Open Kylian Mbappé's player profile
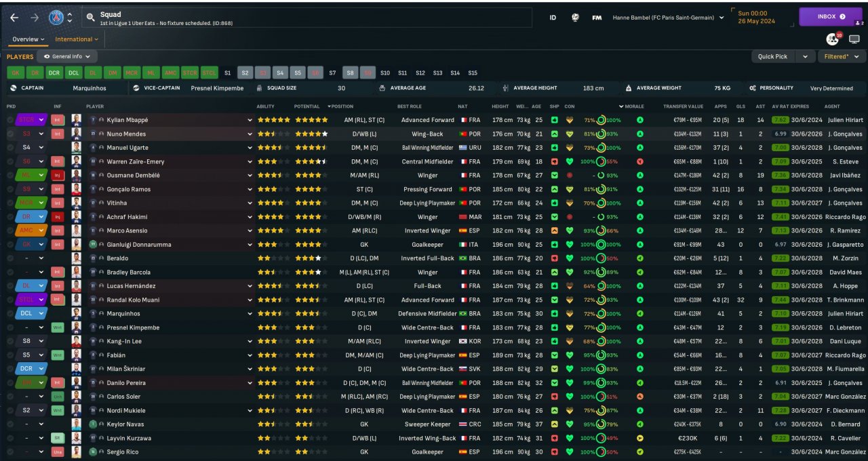This screenshot has width=868, height=461. click(127, 120)
